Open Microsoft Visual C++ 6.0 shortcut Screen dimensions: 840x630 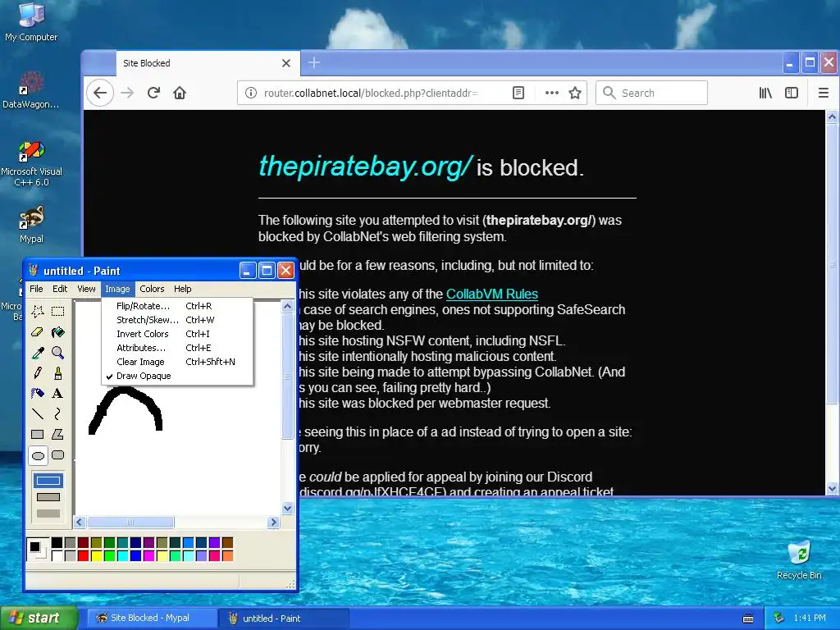coord(32,164)
